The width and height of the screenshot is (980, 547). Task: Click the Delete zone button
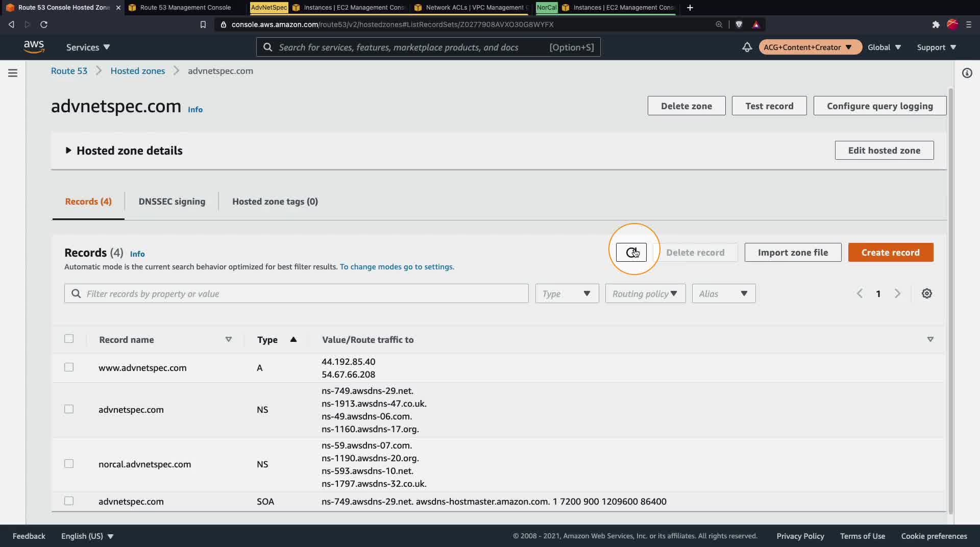(x=687, y=106)
